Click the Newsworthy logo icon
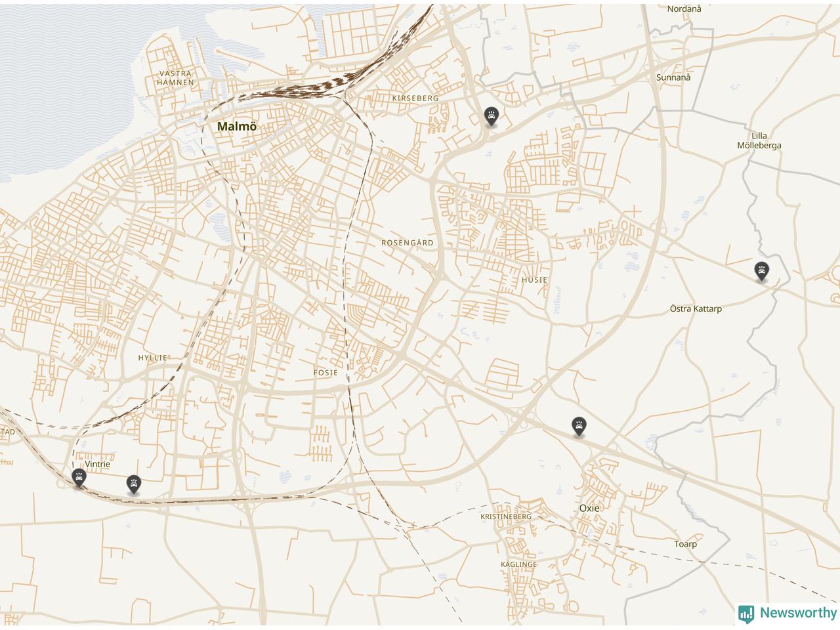The image size is (840, 630). pos(746,614)
